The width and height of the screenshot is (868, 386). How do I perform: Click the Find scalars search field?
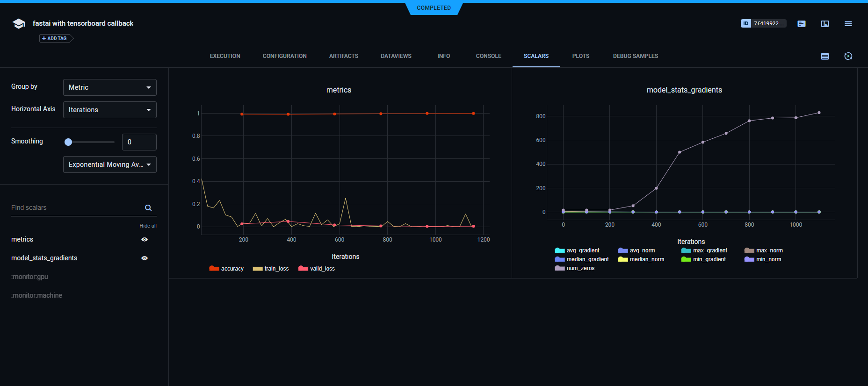point(75,208)
